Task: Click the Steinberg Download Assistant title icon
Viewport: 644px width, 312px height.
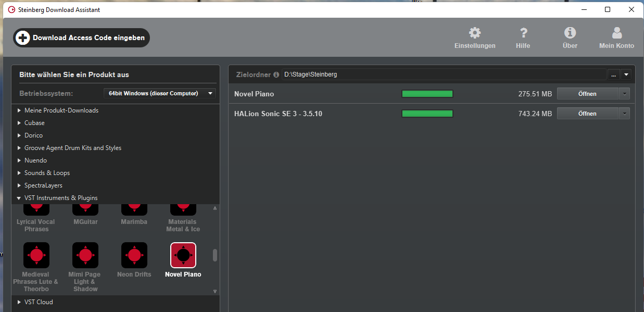Action: tap(11, 9)
